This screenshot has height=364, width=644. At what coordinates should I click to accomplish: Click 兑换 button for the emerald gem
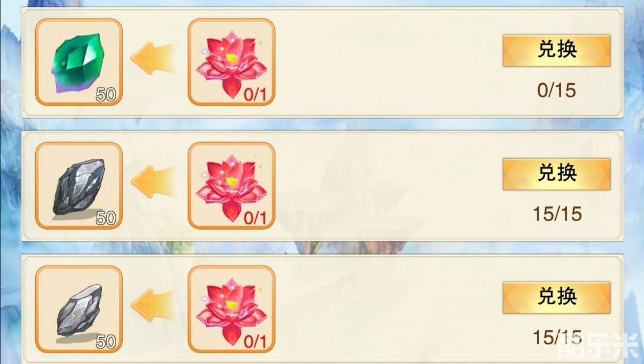pos(556,51)
